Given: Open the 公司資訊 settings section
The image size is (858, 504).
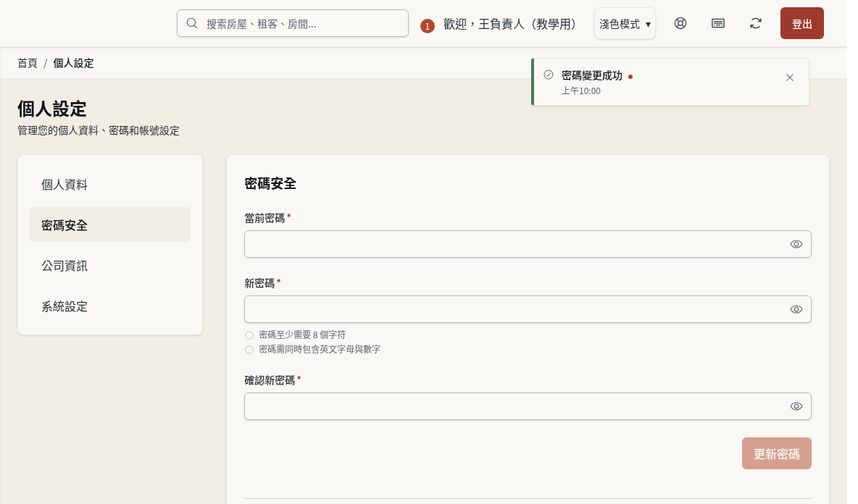Looking at the screenshot, I should [x=110, y=266].
